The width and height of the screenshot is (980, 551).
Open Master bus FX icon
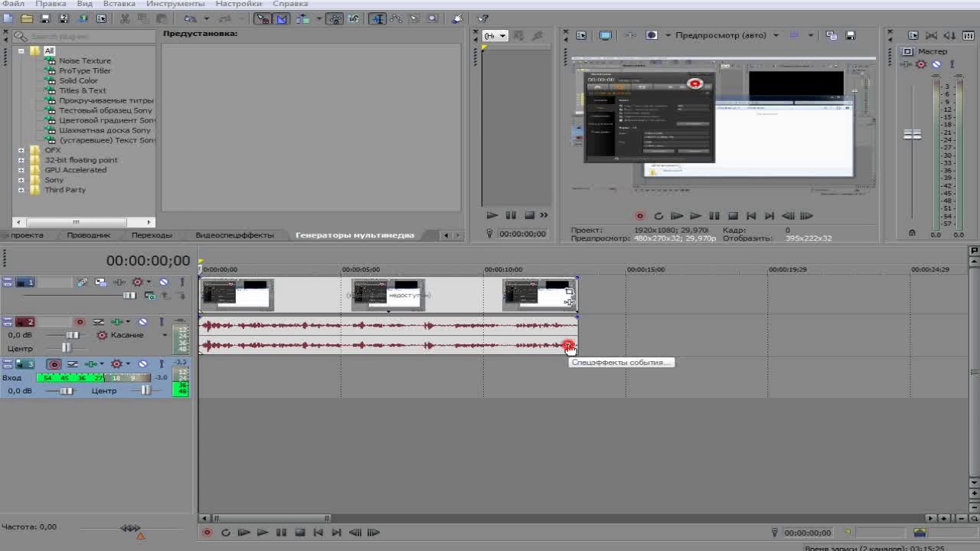(906, 64)
